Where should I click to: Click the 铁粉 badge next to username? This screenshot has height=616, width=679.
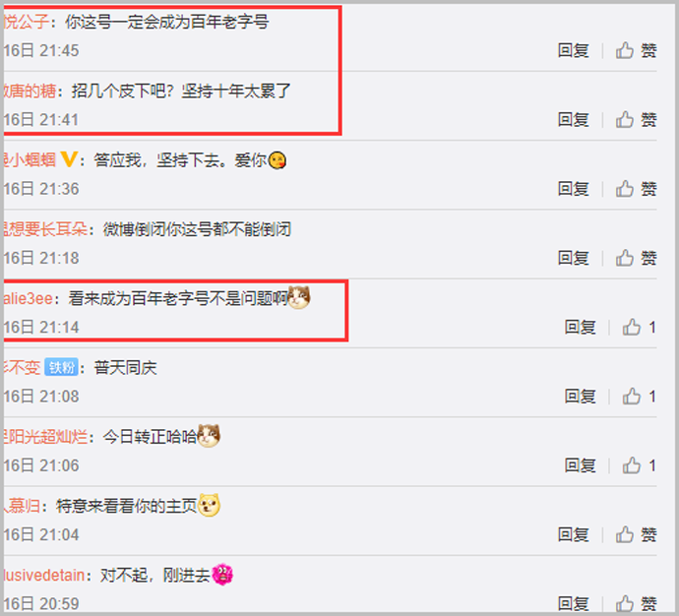click(x=61, y=367)
